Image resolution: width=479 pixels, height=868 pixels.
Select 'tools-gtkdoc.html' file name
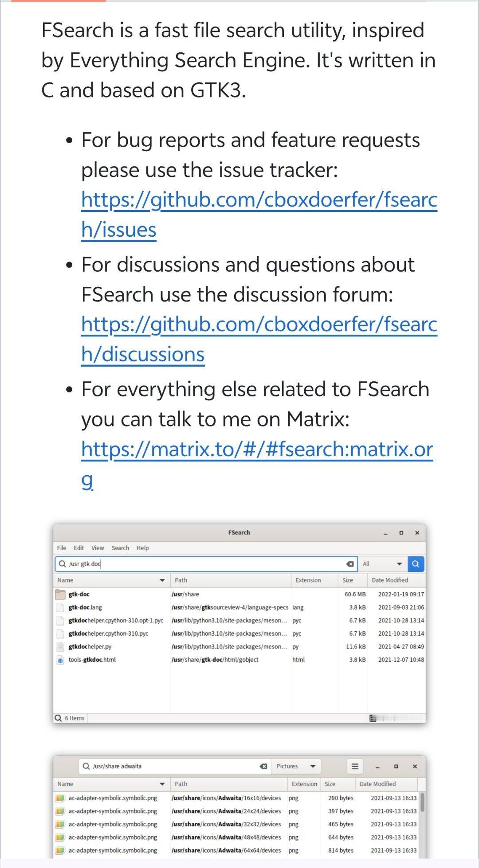coord(92,660)
